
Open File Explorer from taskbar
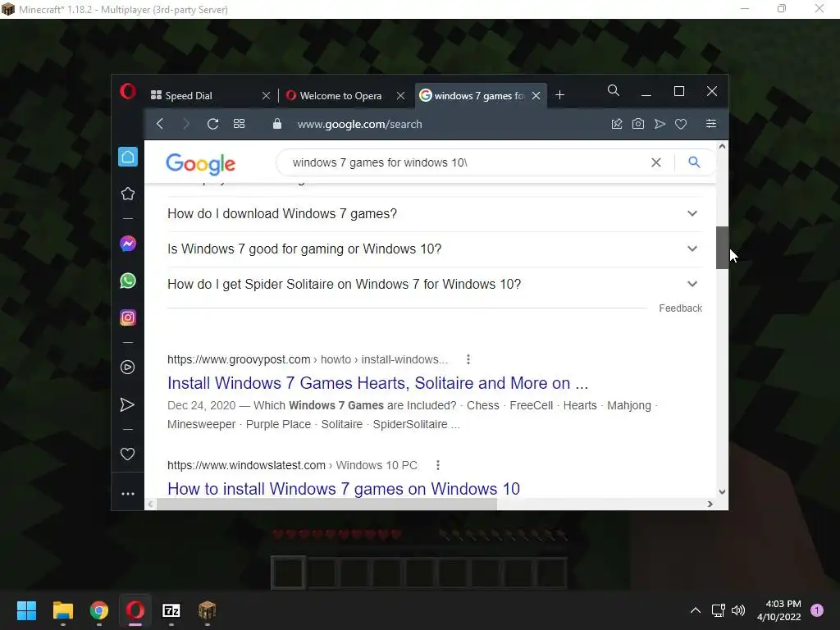coord(62,610)
